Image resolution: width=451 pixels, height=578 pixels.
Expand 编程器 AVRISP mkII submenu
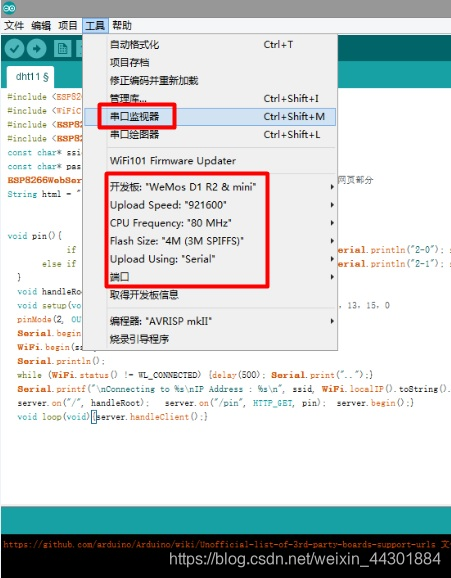[210, 321]
